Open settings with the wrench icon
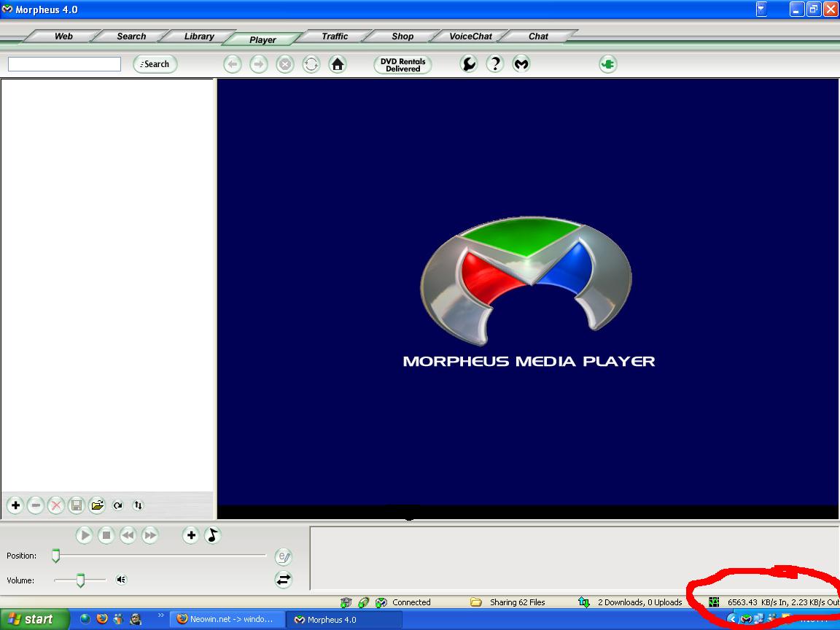Image resolution: width=840 pixels, height=630 pixels. click(467, 63)
